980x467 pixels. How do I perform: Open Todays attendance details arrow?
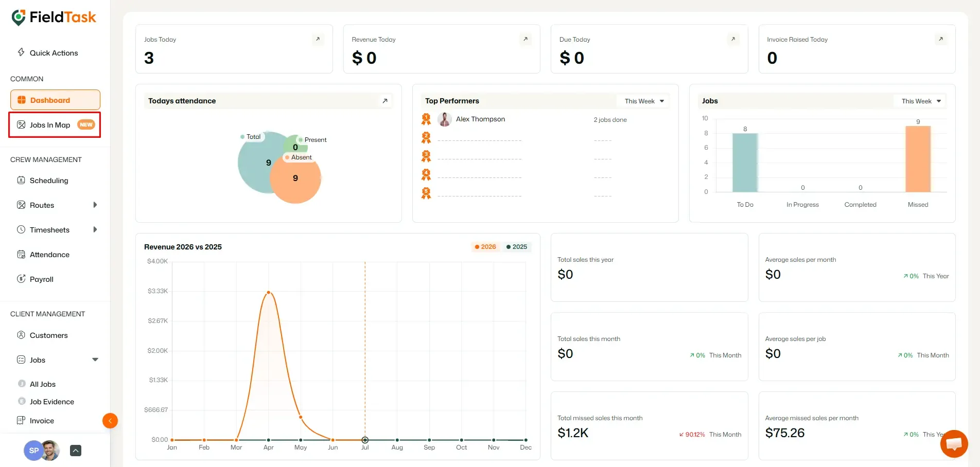[x=385, y=101]
